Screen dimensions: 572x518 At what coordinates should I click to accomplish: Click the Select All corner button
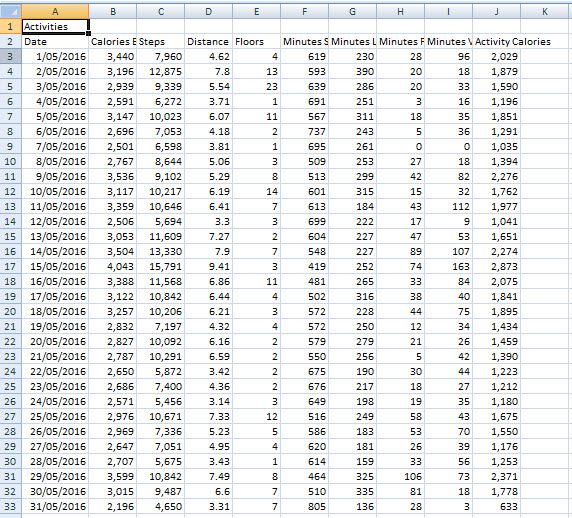11,11
